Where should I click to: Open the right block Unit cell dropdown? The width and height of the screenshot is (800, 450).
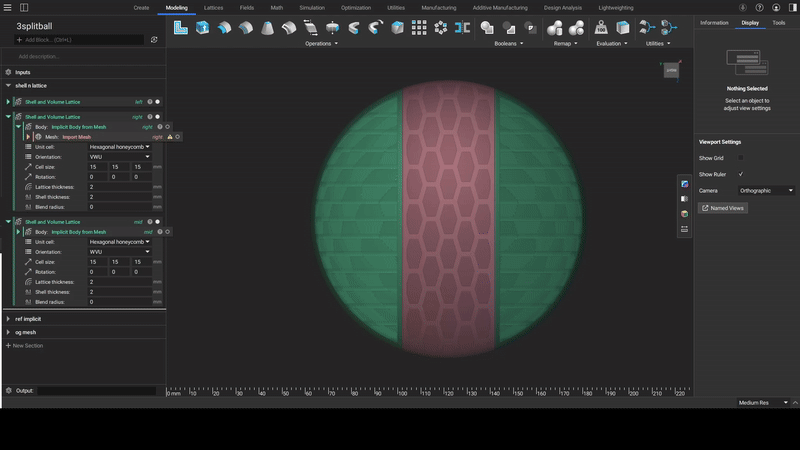coord(119,147)
